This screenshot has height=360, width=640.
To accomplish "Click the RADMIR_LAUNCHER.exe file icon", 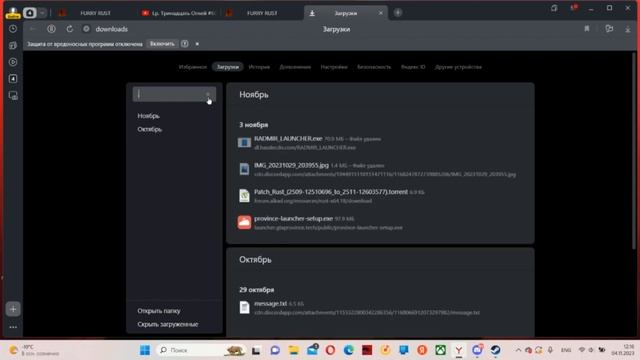I will (244, 142).
